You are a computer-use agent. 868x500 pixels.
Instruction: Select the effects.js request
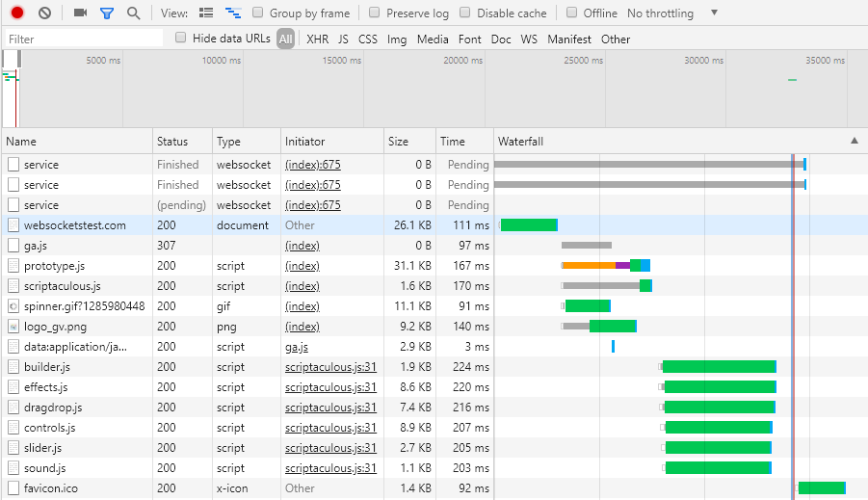tap(434, 387)
